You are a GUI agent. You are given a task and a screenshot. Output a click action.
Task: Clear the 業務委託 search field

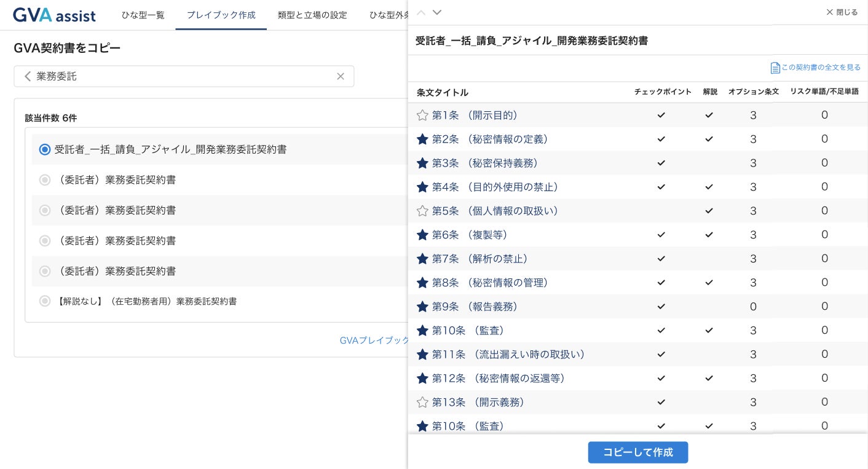coord(341,76)
